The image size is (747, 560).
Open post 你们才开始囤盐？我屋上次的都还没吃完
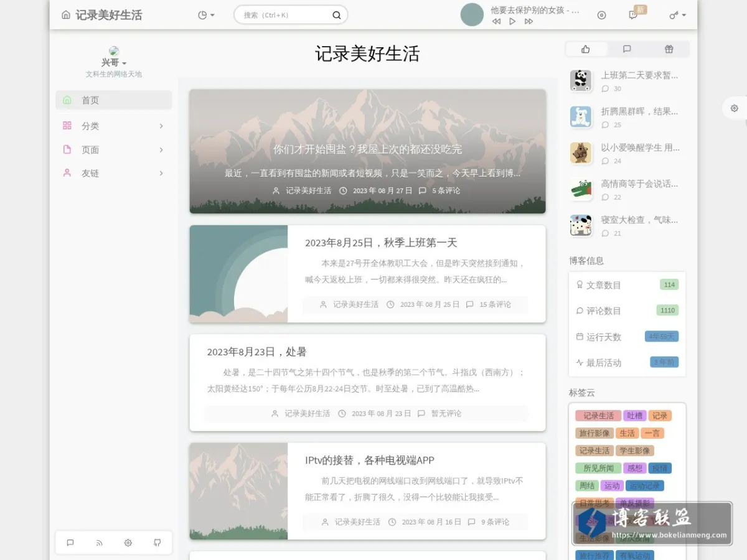pos(367,149)
